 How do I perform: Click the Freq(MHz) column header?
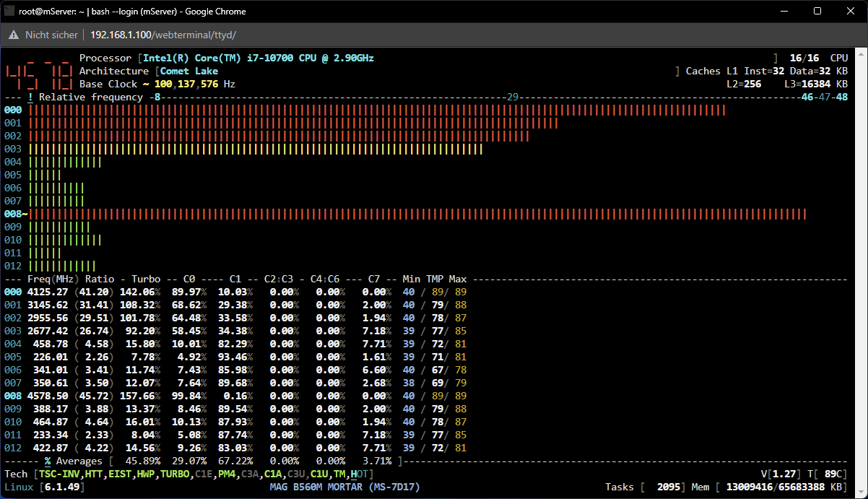53,279
